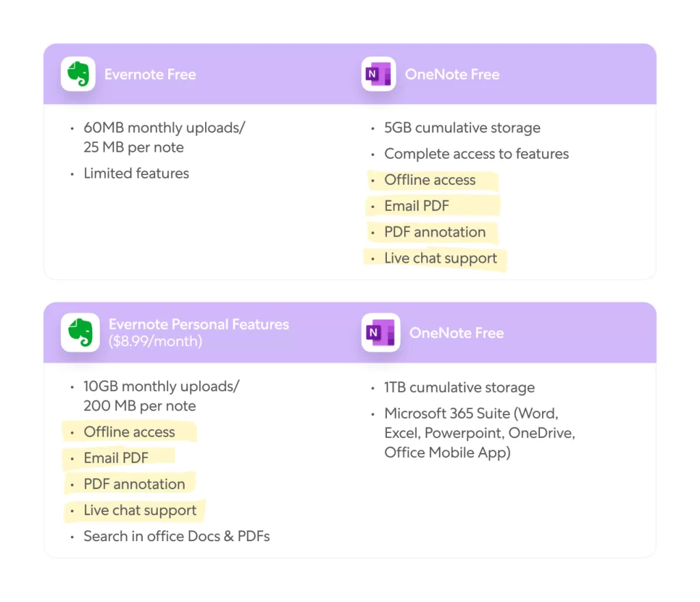Select the Evernote Free heading
Screen dimensions: 700x602
150,75
